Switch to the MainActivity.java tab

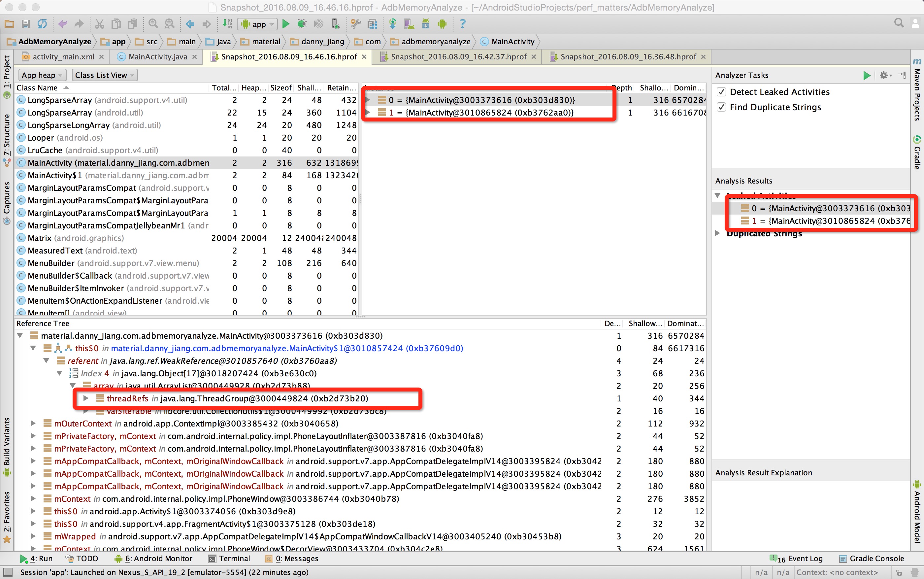(x=157, y=57)
